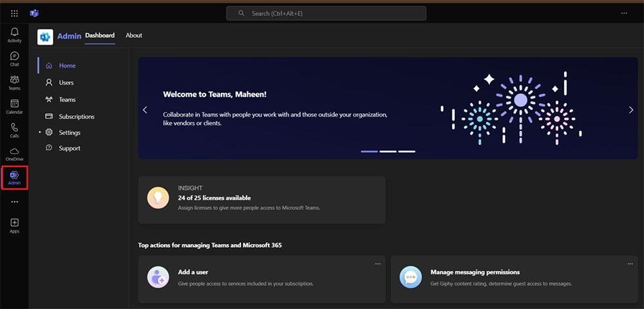Select Support in the Admin menu
This screenshot has height=309, width=644.
click(70, 148)
